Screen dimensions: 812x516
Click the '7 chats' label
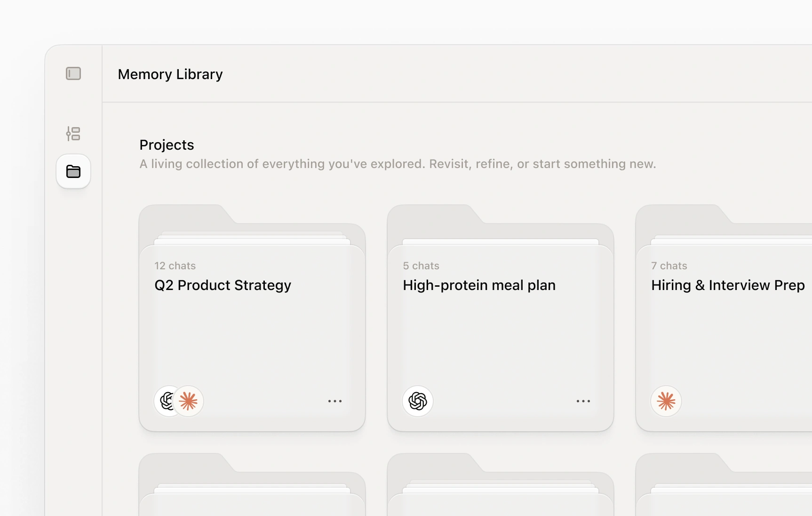669,266
